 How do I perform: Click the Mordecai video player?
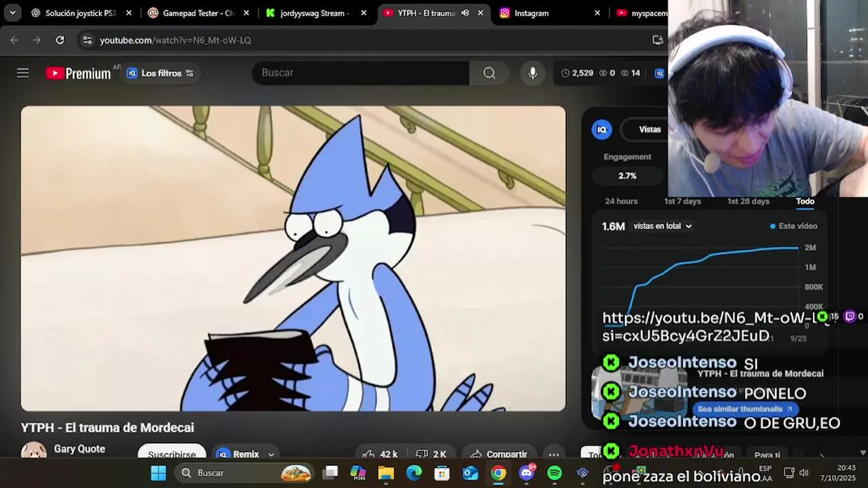point(293,258)
